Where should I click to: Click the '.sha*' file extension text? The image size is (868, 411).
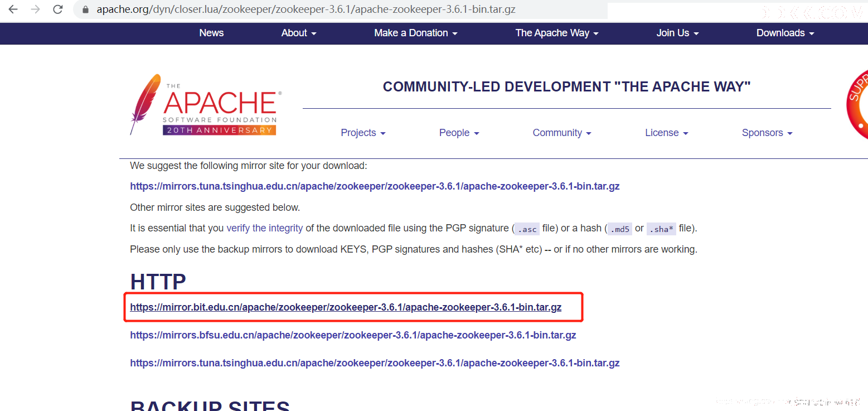pos(661,229)
